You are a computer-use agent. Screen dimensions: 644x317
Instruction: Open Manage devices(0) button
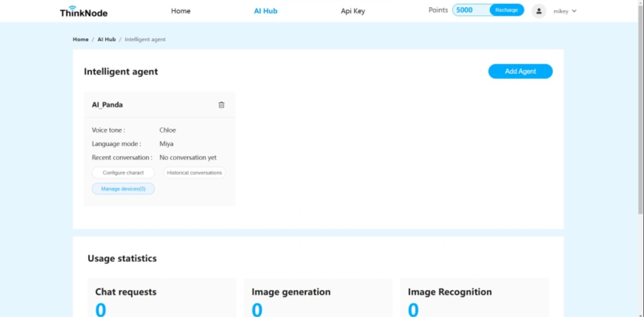(123, 189)
